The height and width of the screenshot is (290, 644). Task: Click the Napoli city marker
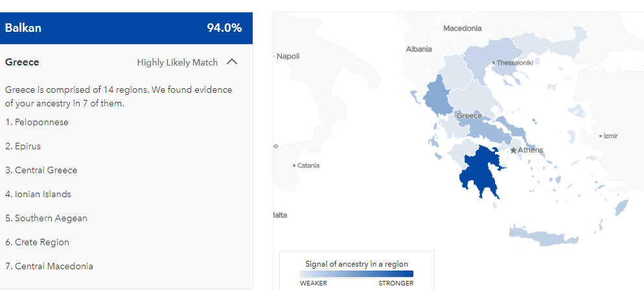[x=274, y=56]
